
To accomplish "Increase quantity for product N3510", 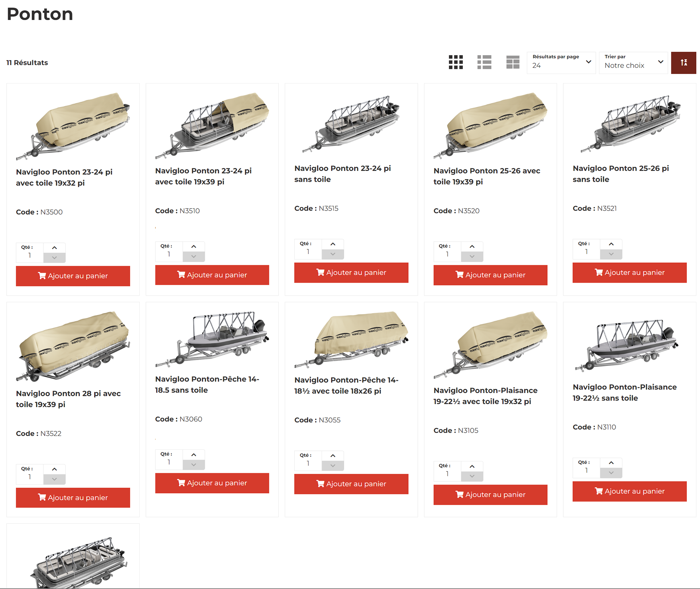I will (194, 247).
